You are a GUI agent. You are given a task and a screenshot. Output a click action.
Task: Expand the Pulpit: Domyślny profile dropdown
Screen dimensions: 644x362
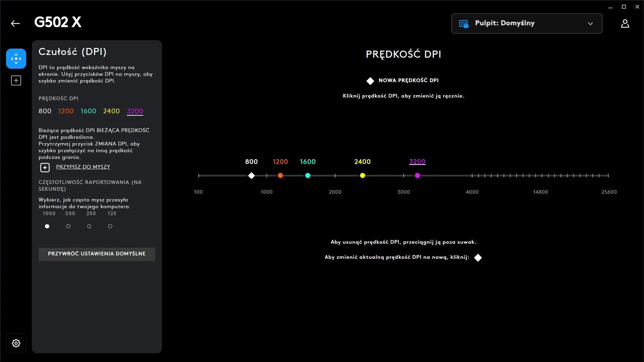(x=527, y=23)
